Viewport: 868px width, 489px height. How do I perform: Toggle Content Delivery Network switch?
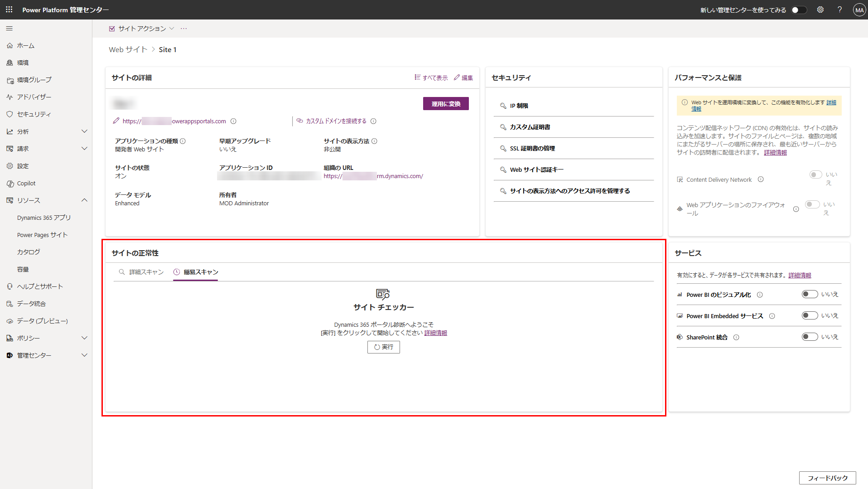[x=815, y=174]
